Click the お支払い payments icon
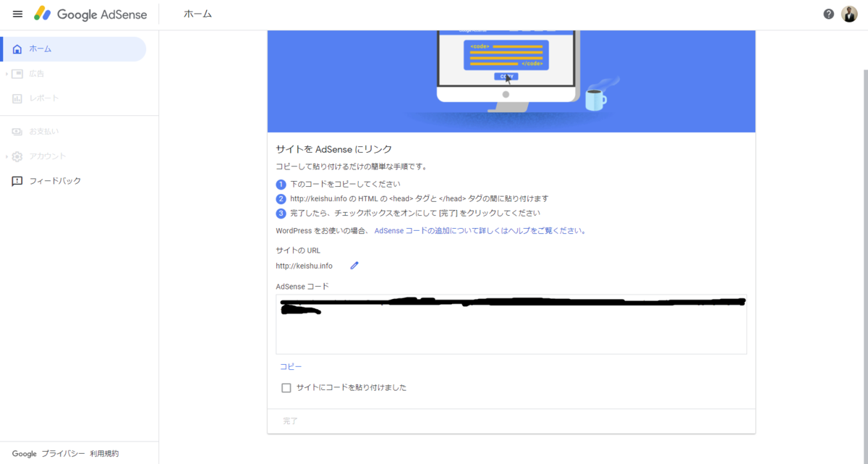Screen dimensions: 868x464 (17, 132)
